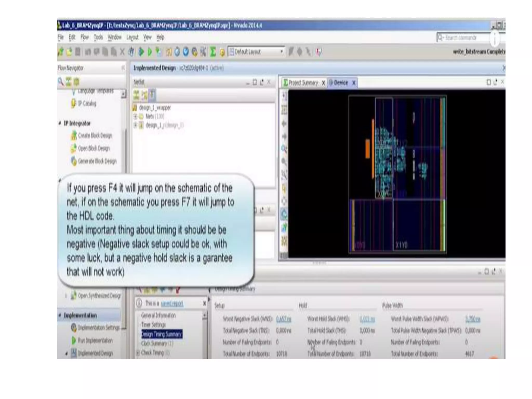Open the saved report link
The image size is (532, 399).
coord(172,303)
